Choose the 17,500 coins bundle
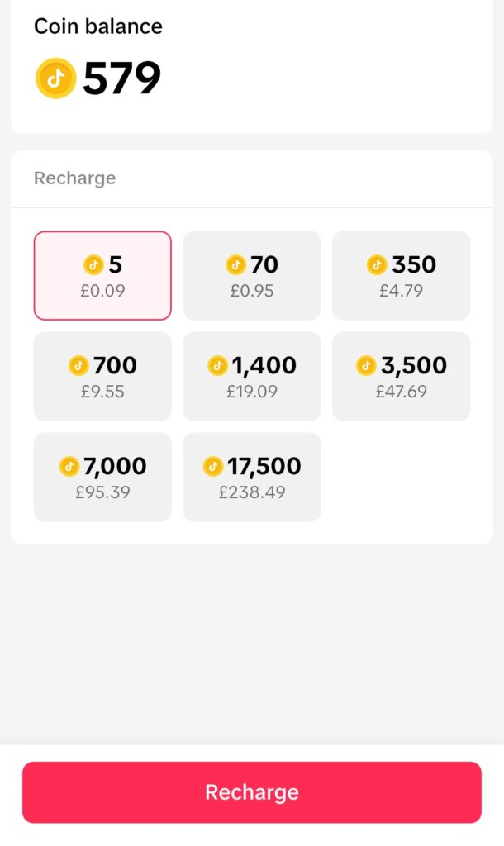 (251, 476)
